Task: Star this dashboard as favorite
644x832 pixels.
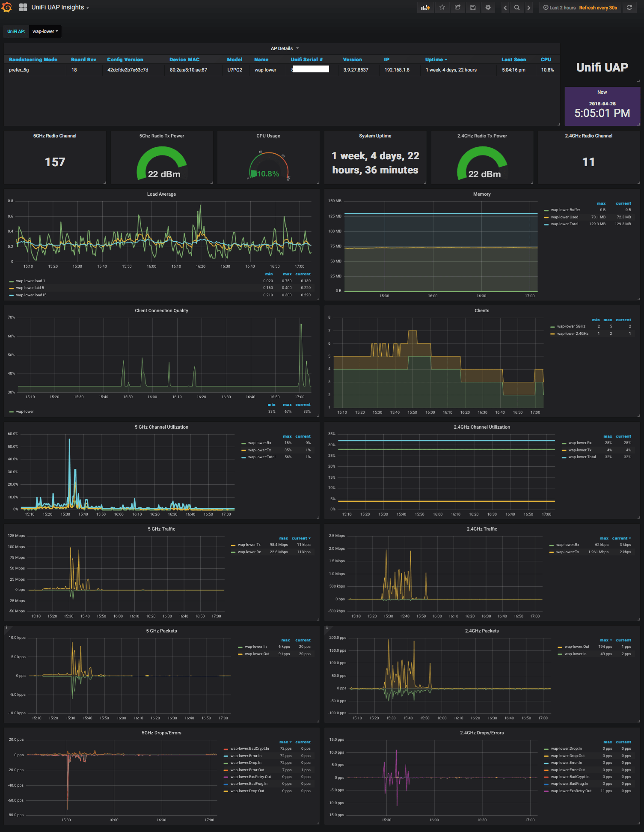Action: pos(442,8)
